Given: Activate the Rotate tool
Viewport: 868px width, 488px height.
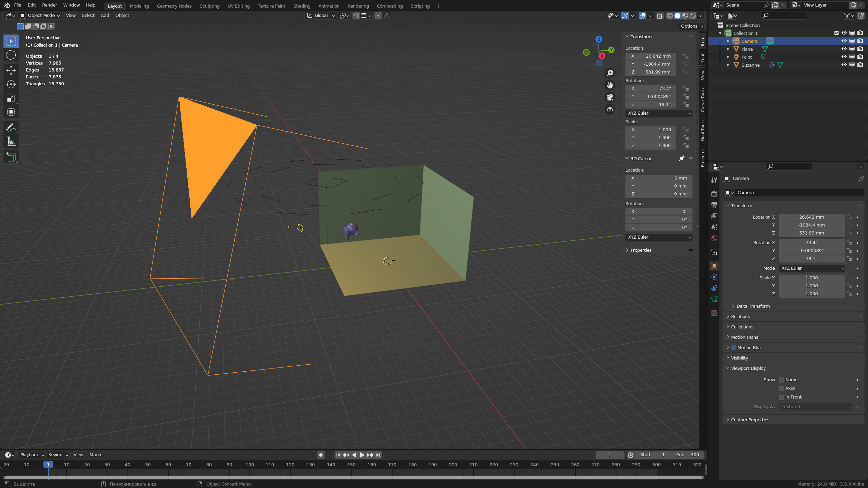Looking at the screenshot, I should coord(11,84).
